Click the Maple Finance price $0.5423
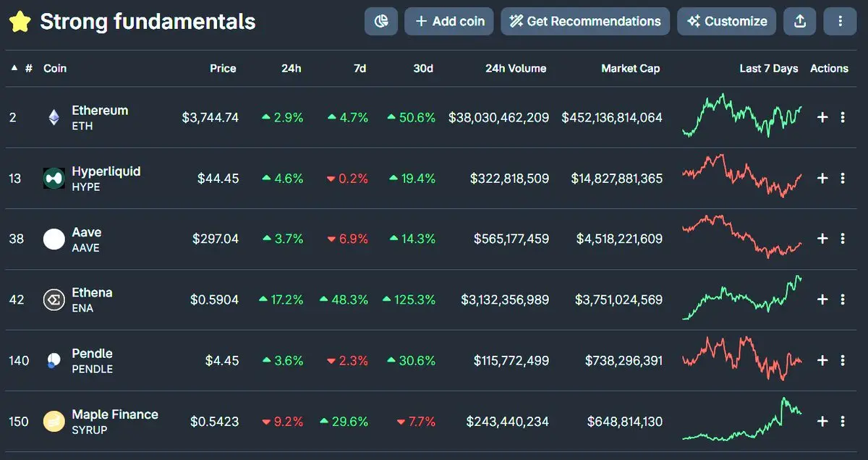The image size is (868, 460). (215, 421)
